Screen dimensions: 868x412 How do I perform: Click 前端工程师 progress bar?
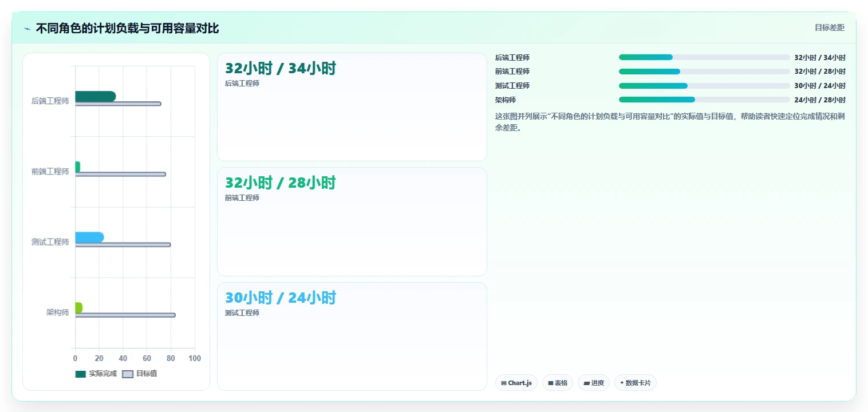point(704,72)
